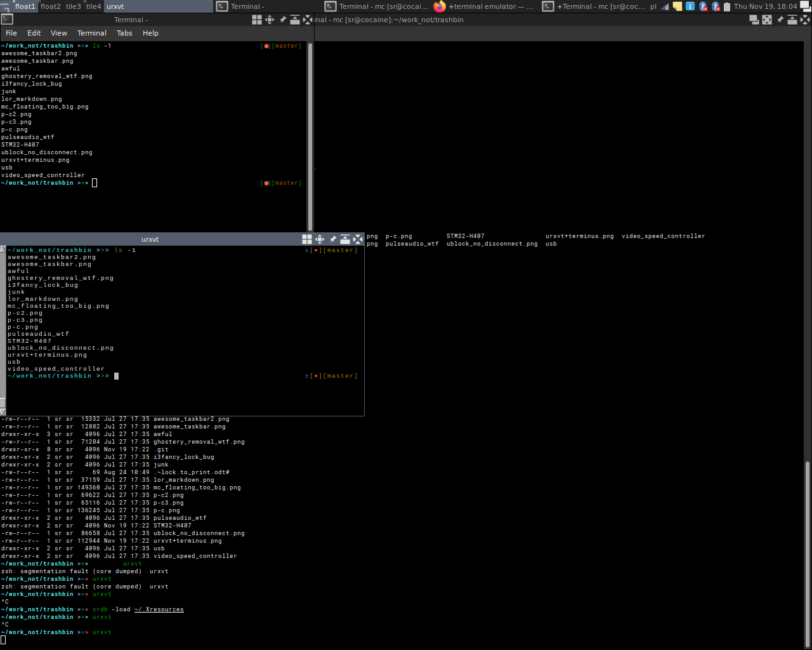Check battery tray icon
Screen dimensions: 812x650
[727, 6]
